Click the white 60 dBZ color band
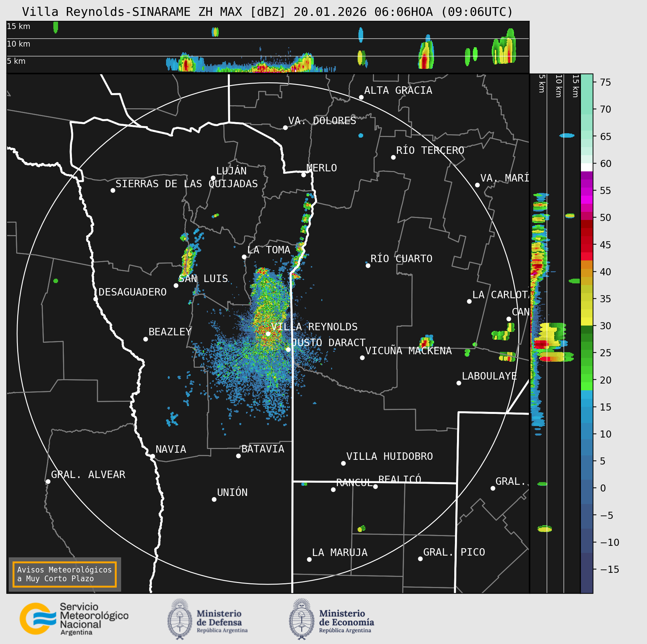 pos(587,167)
